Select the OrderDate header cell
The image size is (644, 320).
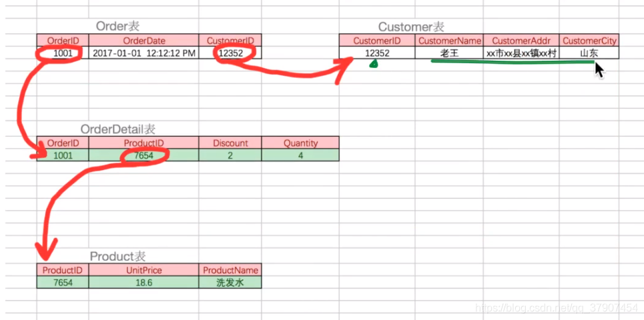tap(143, 41)
